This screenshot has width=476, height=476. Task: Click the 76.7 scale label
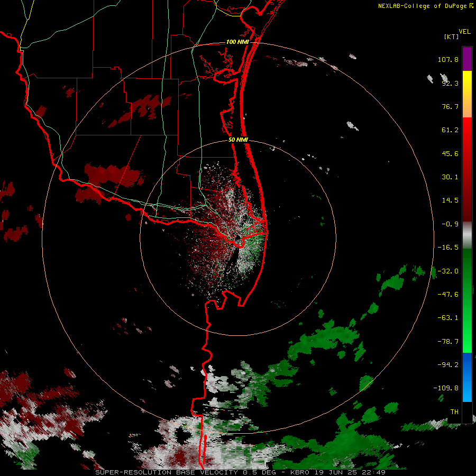point(450,106)
